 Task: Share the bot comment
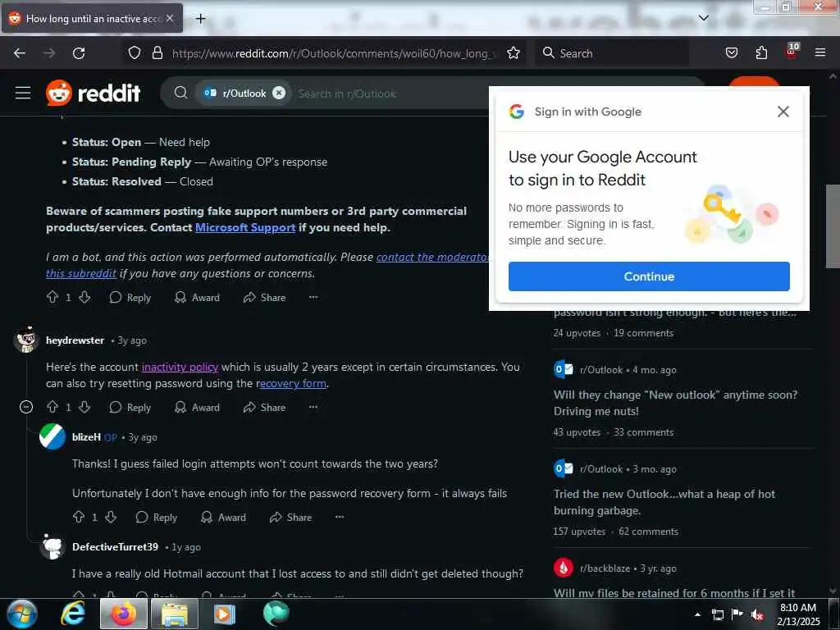(265, 297)
